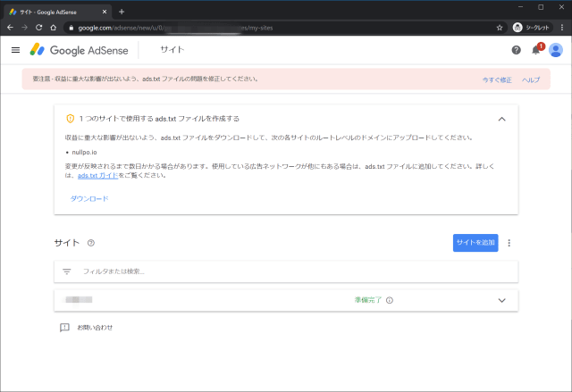View notifications via the bell icon
572x392 pixels.
tap(536, 50)
